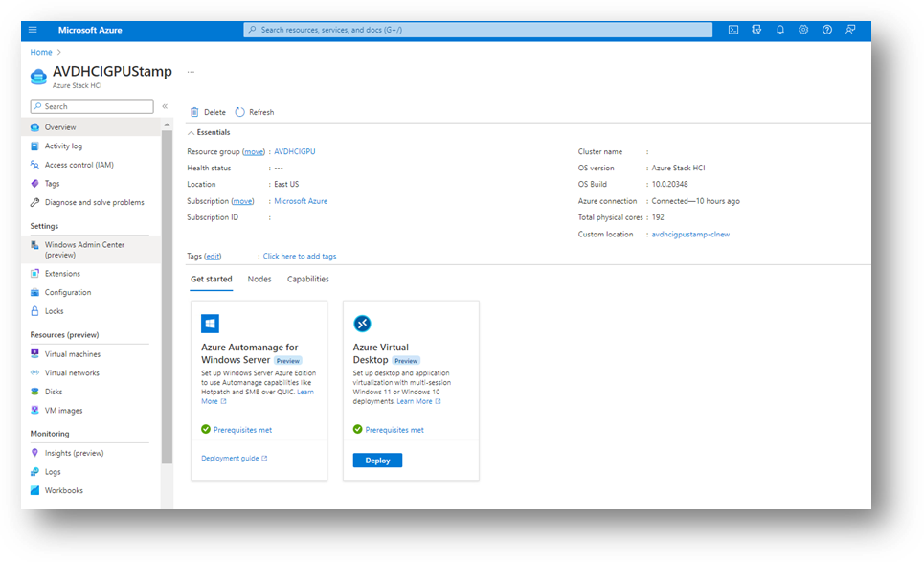Click the Activity log icon in sidebar
Image resolution: width=924 pixels, height=562 pixels.
click(34, 146)
